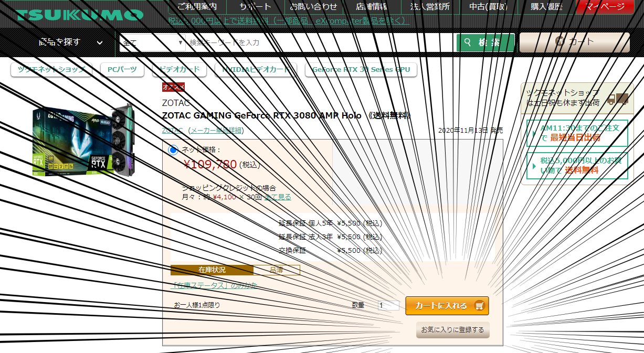The width and height of the screenshot is (644, 353).
Task: Click the ZOTAC RTX 3080 product image
Action: tap(83, 138)
